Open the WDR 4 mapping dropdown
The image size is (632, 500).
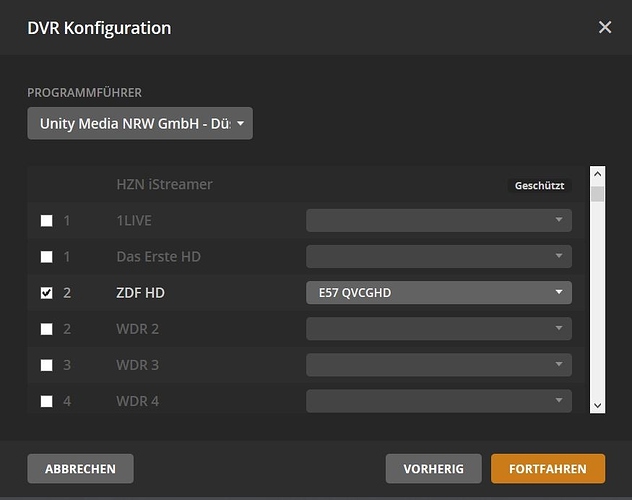click(439, 401)
